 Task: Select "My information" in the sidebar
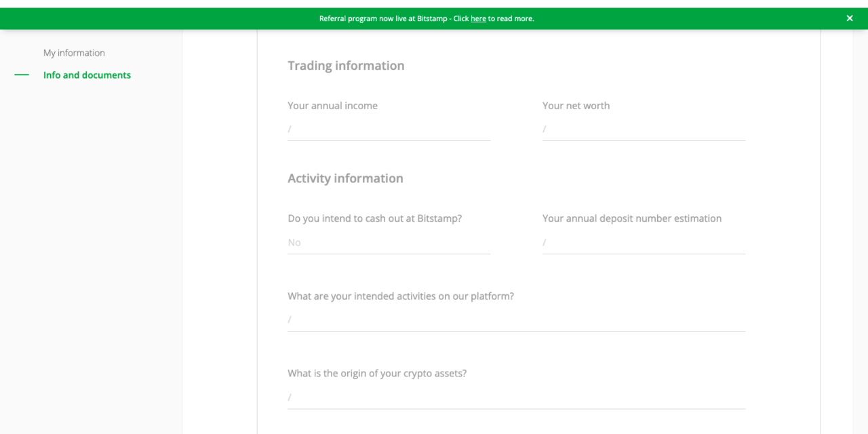tap(74, 52)
